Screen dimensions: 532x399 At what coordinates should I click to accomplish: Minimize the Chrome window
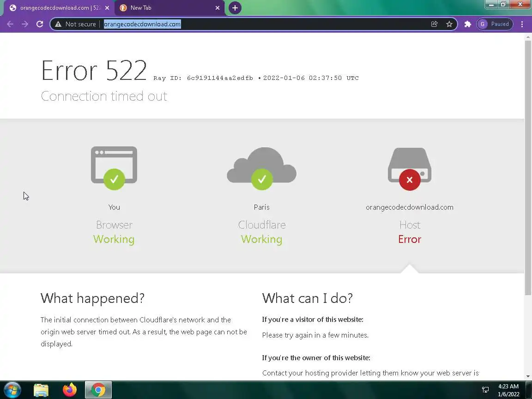pos(491,5)
